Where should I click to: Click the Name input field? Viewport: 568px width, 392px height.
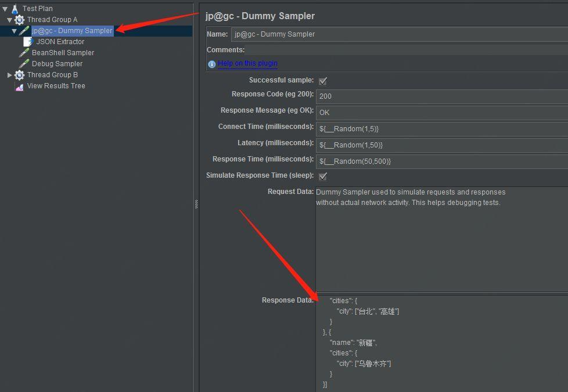click(x=400, y=34)
